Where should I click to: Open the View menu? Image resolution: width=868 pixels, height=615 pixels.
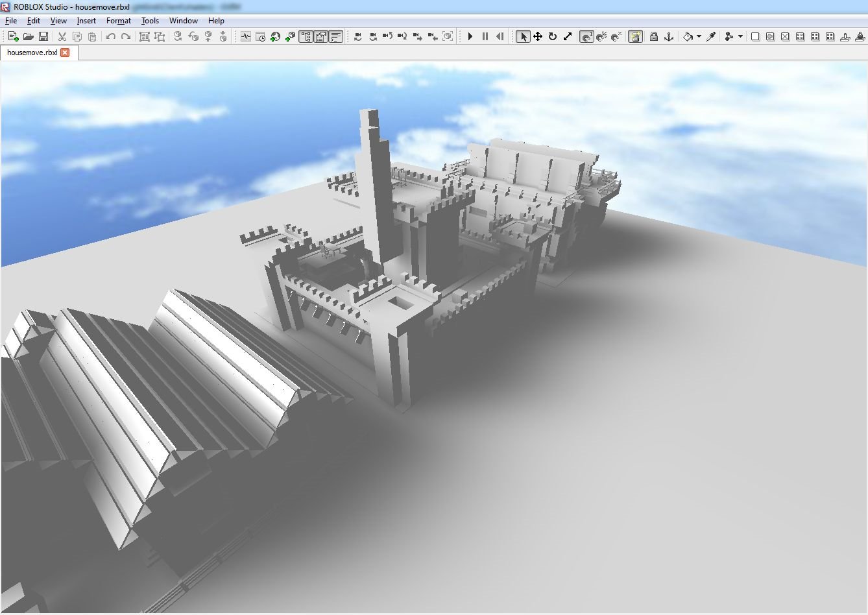pos(58,21)
